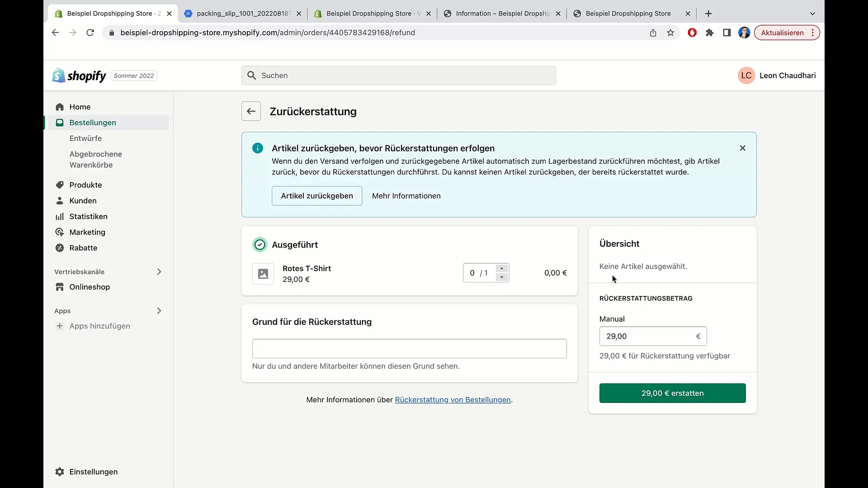Click the Bestellungen inbox icon
Image resolution: width=868 pixels, height=488 pixels.
coord(60,122)
